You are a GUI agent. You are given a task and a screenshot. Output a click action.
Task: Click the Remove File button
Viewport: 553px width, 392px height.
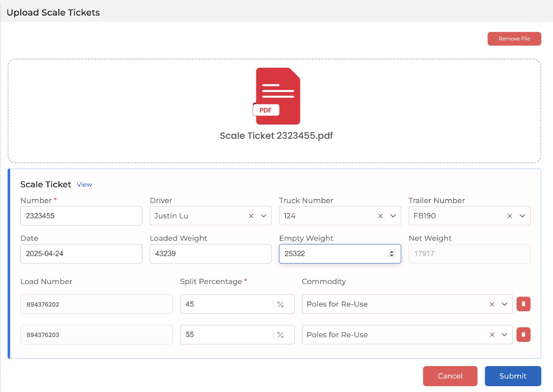click(x=514, y=39)
